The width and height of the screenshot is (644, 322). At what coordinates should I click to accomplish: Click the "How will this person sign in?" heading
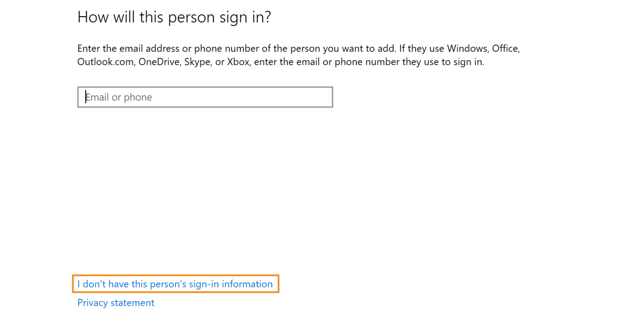click(x=174, y=17)
